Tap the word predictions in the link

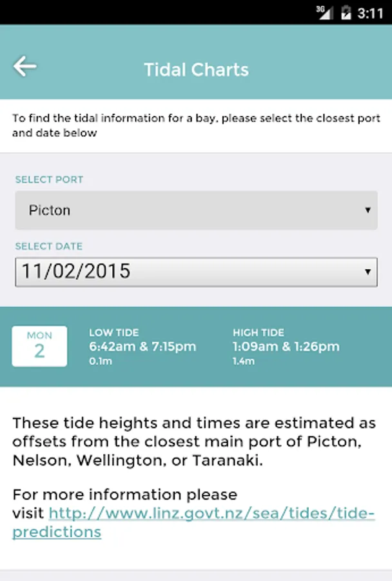(x=57, y=532)
